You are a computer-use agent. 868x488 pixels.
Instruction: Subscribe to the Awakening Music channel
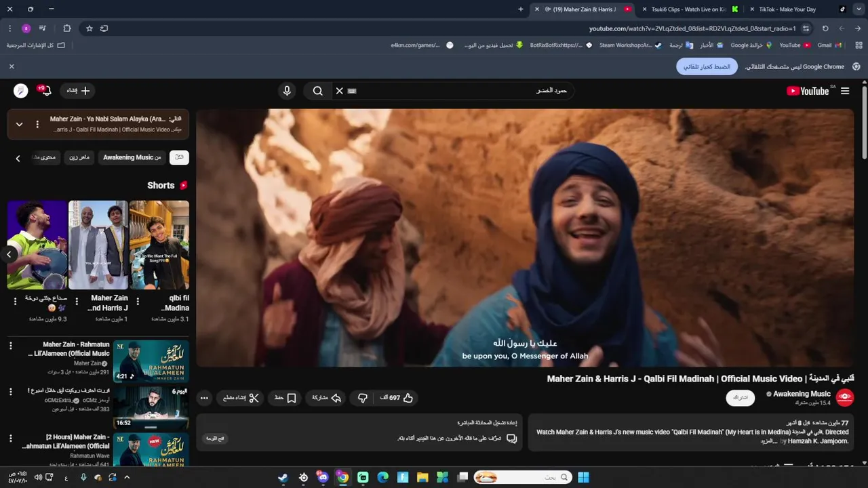coord(740,398)
